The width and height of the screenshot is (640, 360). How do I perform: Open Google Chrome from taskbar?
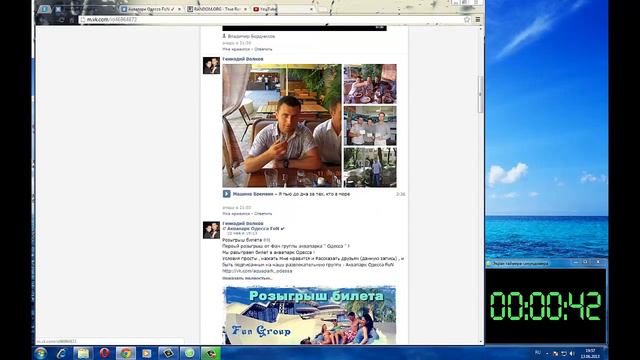click(x=125, y=353)
